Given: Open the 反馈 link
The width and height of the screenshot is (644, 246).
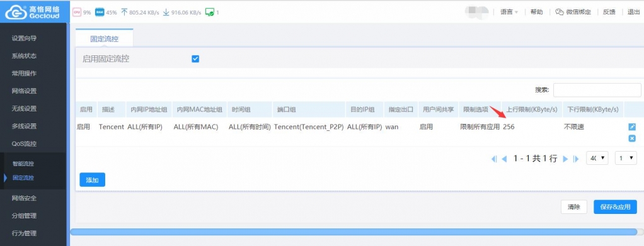Looking at the screenshot, I should click(x=609, y=12).
